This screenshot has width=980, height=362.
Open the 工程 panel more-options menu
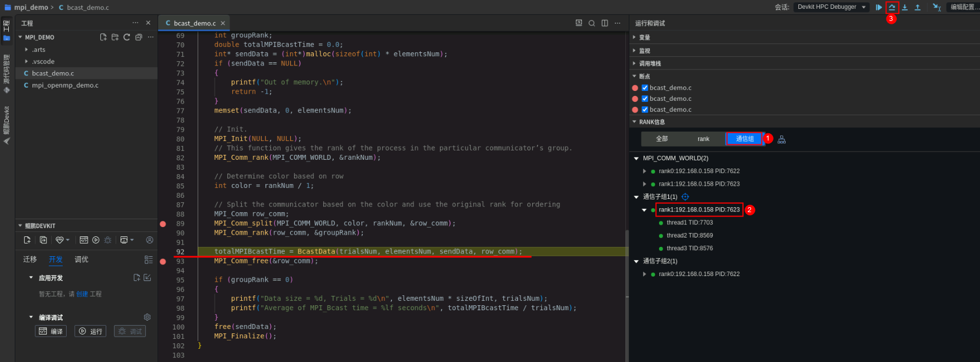(135, 23)
